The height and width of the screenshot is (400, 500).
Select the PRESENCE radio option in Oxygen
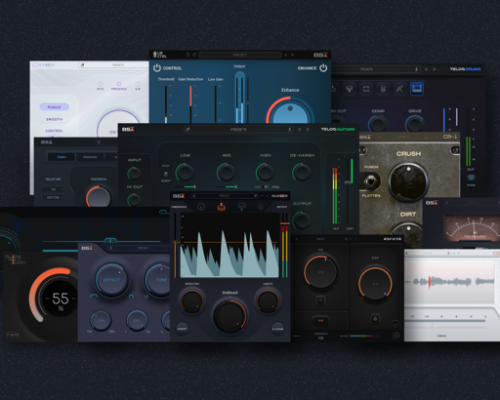click(119, 84)
